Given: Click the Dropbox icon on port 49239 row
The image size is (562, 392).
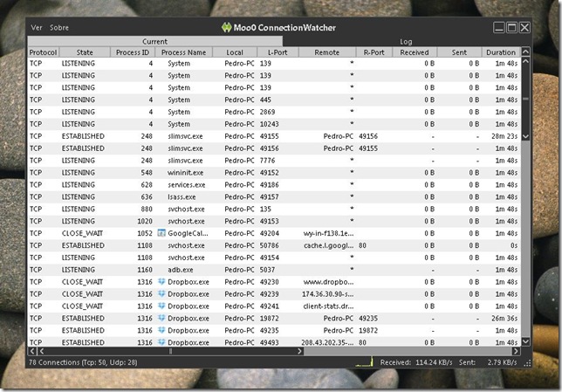Looking at the screenshot, I should 161,293.
